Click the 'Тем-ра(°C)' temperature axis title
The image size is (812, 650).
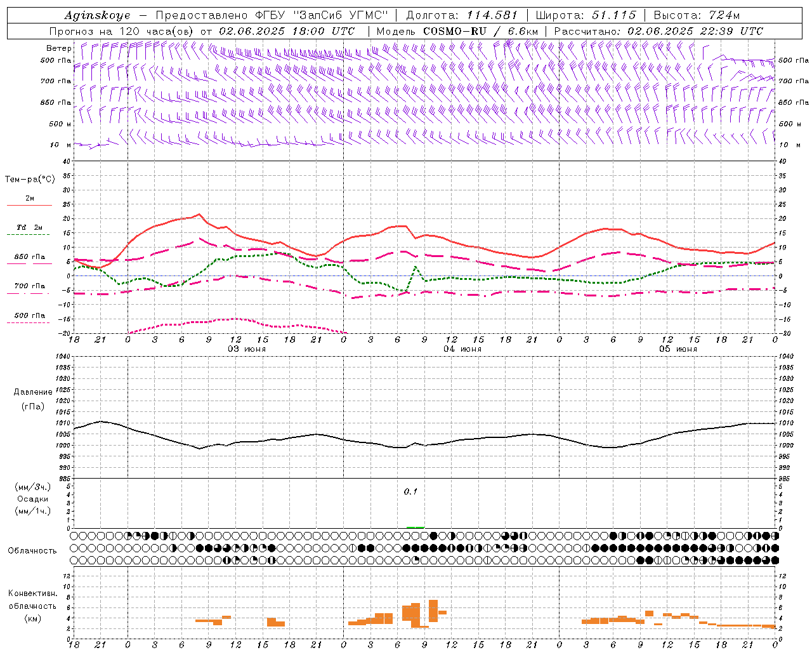[x=30, y=180]
